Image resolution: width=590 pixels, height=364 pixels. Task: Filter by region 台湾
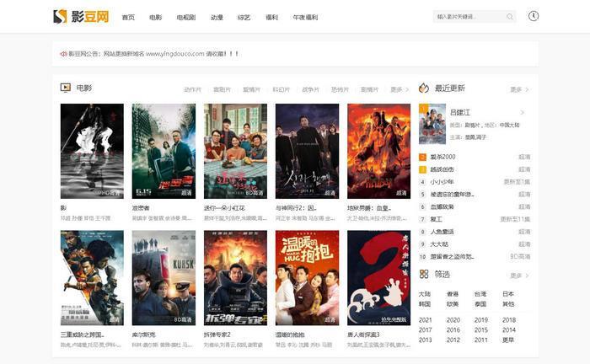pyautogui.click(x=480, y=294)
